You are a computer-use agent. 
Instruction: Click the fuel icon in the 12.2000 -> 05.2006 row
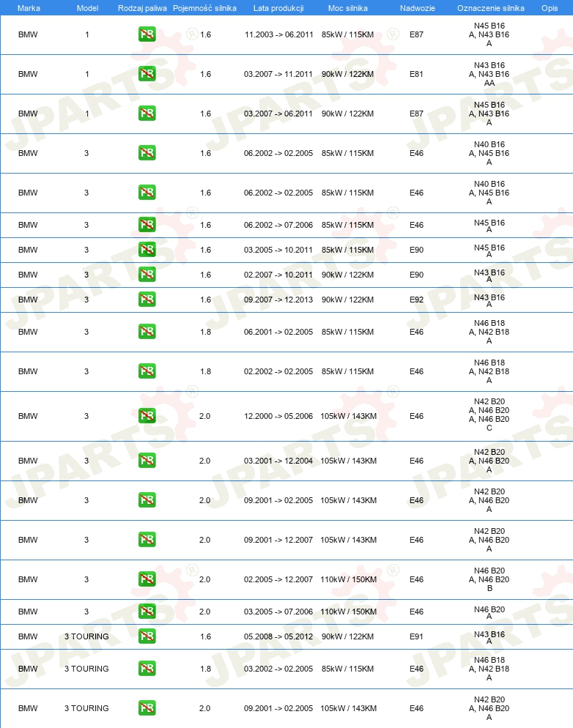click(x=147, y=416)
